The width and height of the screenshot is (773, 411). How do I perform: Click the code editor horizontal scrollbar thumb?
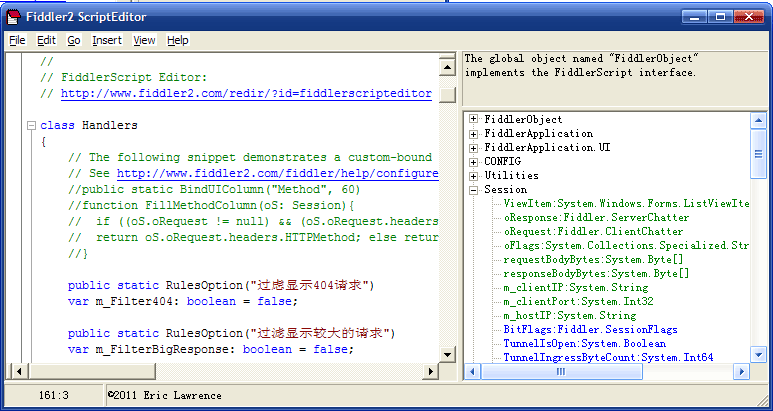click(x=91, y=371)
